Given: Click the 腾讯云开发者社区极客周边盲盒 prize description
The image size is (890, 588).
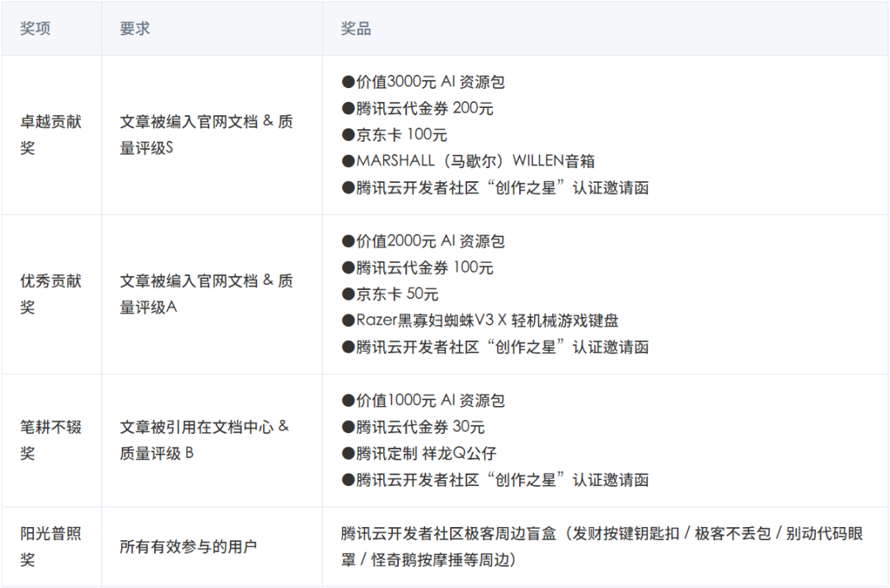Looking at the screenshot, I should pos(602,547).
